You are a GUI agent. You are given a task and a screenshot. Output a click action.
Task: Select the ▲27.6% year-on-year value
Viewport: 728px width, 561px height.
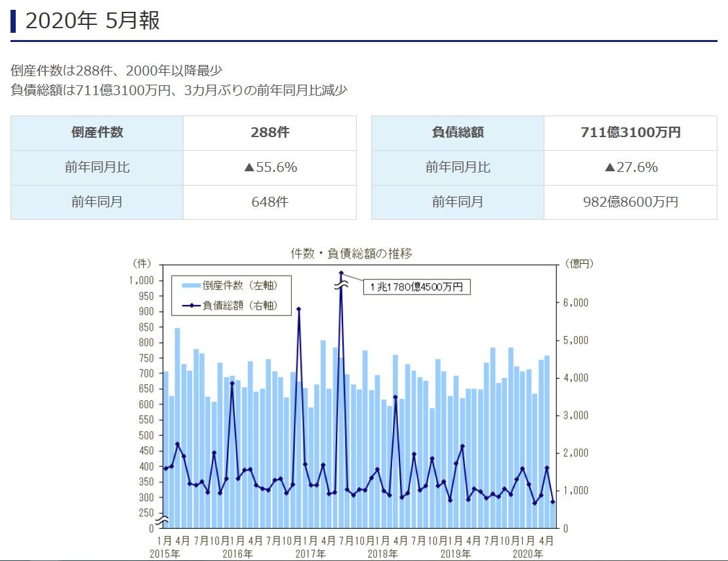630,167
